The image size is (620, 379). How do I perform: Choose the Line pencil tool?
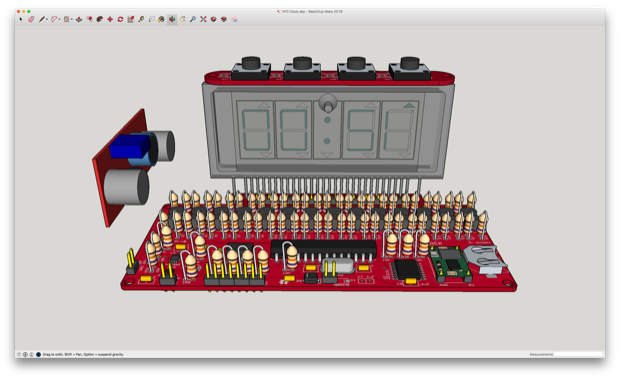[x=42, y=19]
